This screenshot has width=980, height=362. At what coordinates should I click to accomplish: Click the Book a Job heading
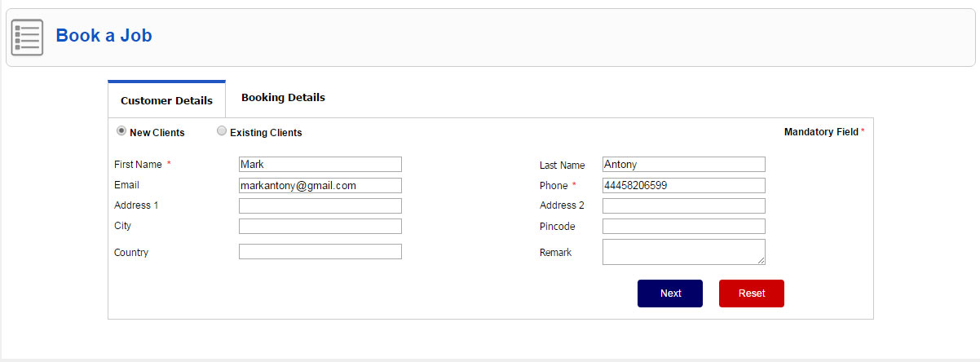point(104,36)
